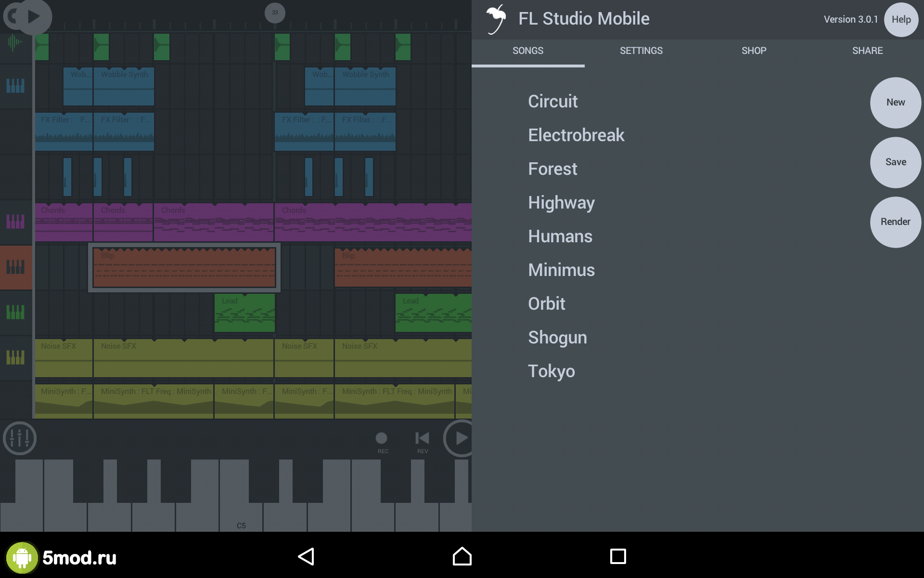
Task: Select the Noise SFX track yellow piano icon
Action: (15, 357)
